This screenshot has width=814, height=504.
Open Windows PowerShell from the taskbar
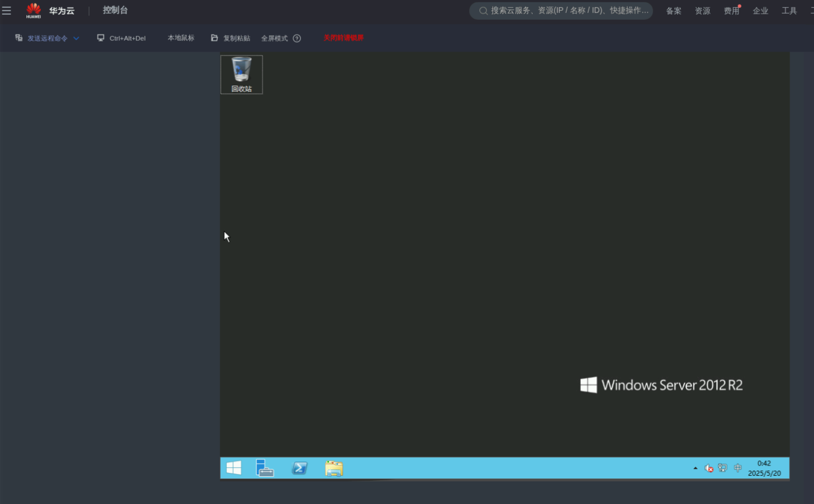(300, 468)
